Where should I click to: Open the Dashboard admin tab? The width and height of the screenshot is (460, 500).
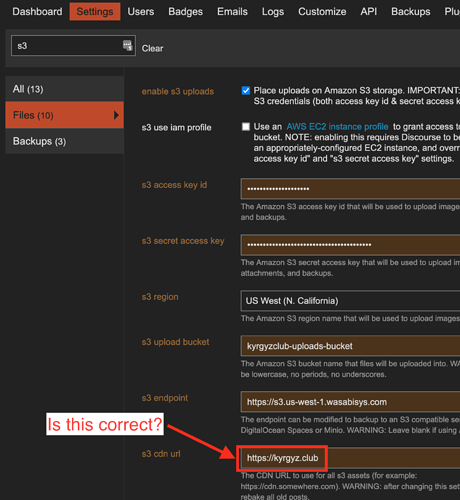[x=37, y=12]
